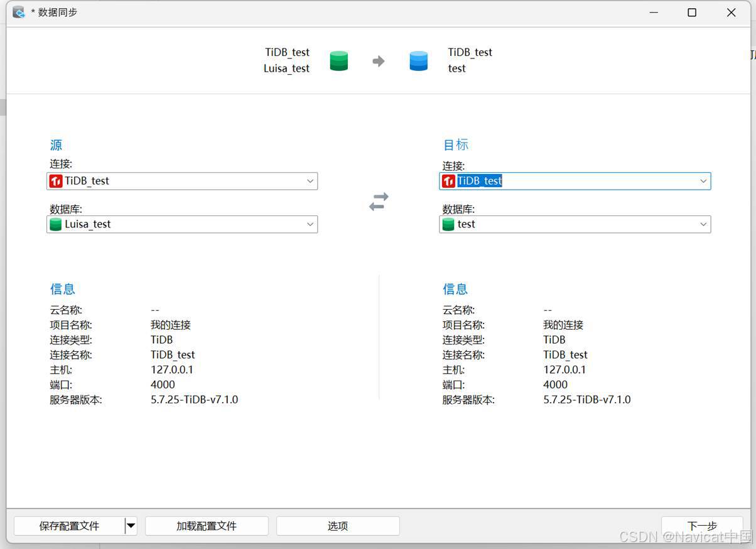Click TiDB icon in target connection field
Image resolution: width=756 pixels, height=549 pixels.
coord(448,181)
